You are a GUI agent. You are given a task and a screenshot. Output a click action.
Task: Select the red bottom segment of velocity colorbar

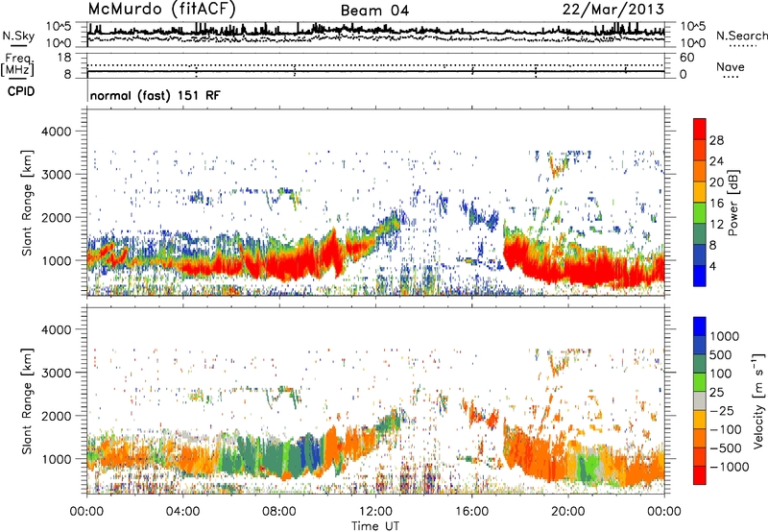click(700, 475)
